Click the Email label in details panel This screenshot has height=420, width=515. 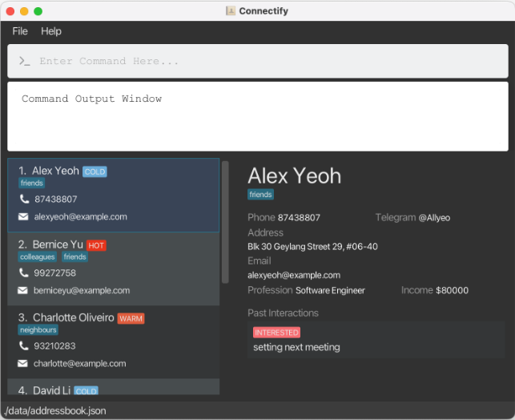point(260,261)
